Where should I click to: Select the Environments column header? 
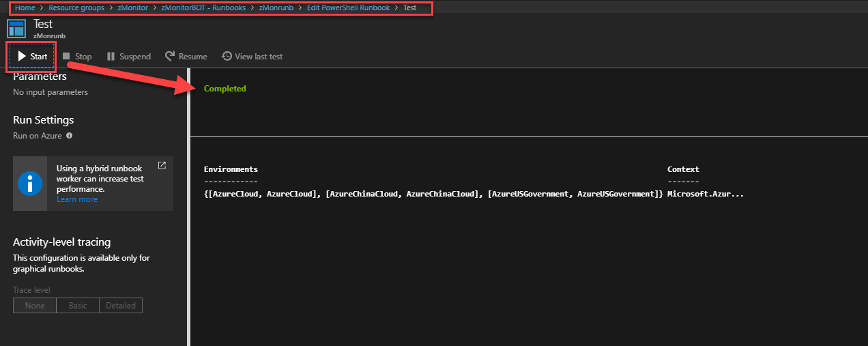pyautogui.click(x=231, y=169)
